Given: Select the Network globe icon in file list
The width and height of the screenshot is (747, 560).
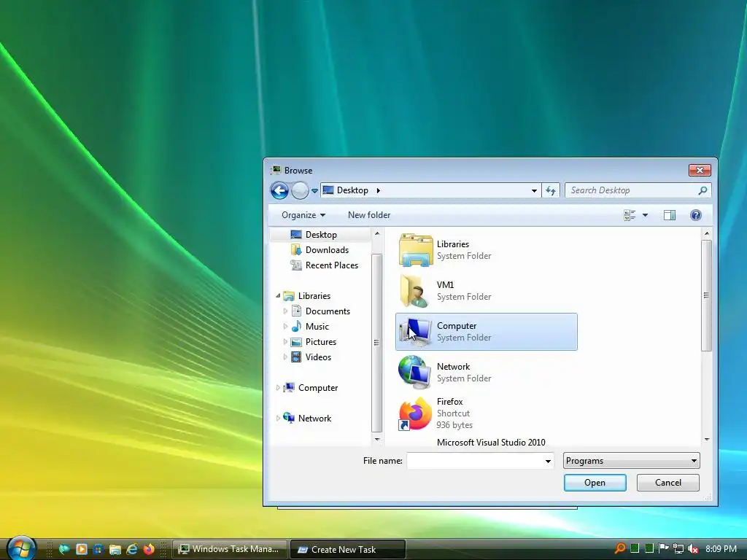Looking at the screenshot, I should tap(415, 373).
